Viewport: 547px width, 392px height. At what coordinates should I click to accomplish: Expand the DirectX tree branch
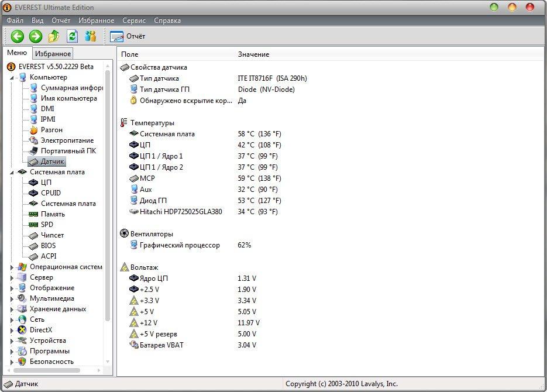[12, 330]
